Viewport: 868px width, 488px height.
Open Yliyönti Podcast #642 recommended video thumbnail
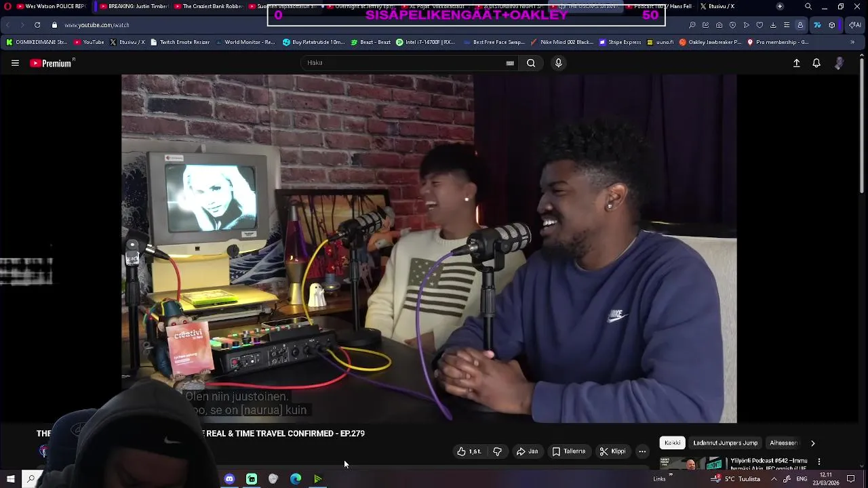tap(692, 464)
